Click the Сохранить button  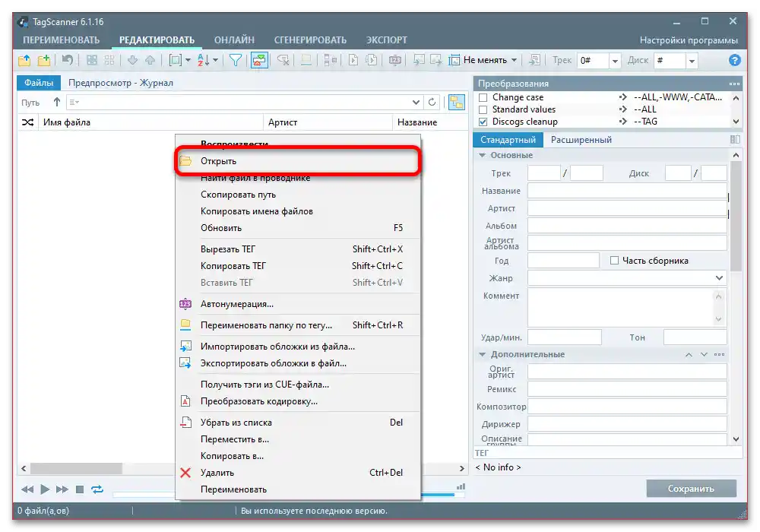click(691, 489)
